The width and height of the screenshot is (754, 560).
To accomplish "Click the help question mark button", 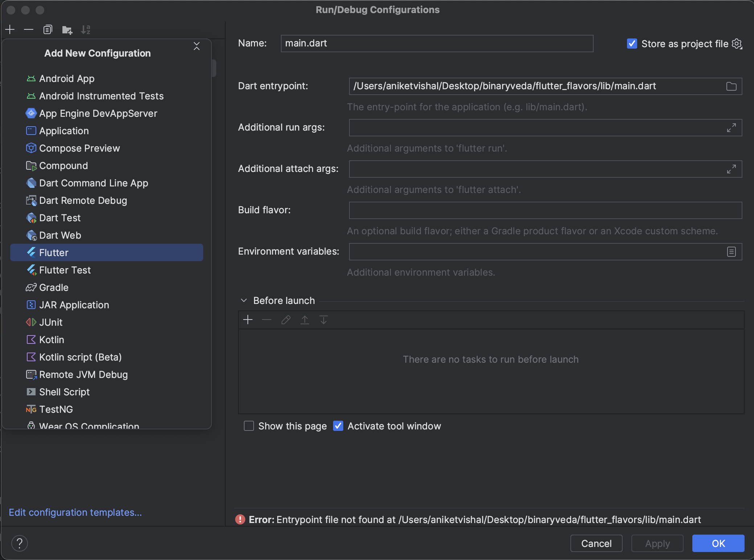I will click(20, 543).
